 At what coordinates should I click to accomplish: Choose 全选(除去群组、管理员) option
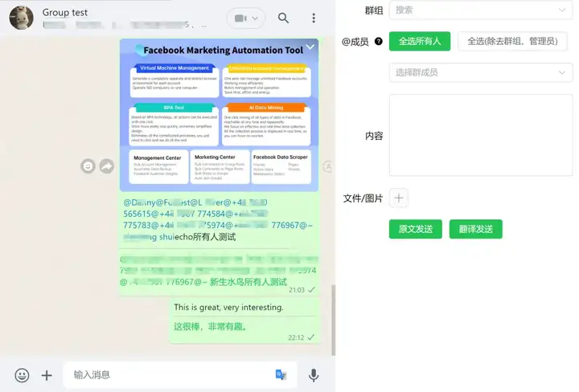click(512, 41)
